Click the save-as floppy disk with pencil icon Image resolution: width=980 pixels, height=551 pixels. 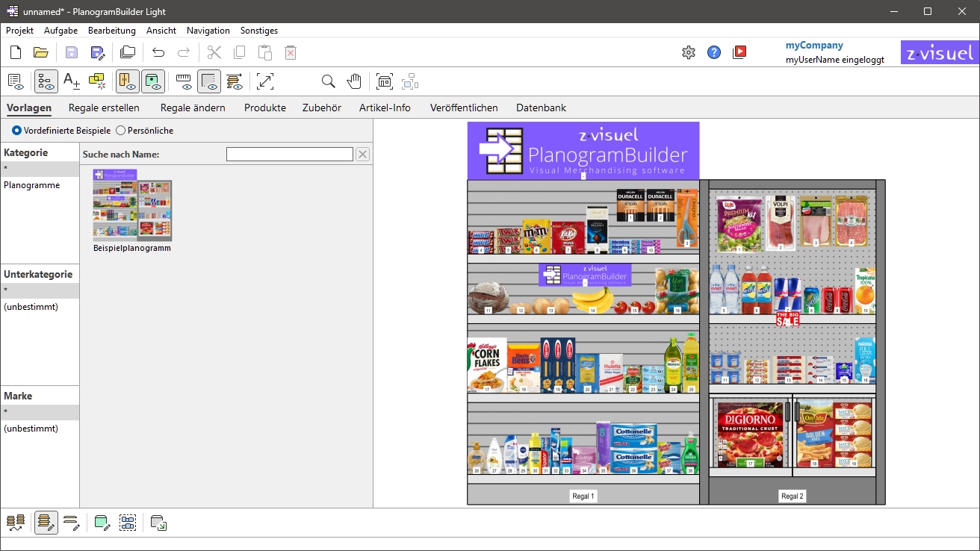pos(97,52)
